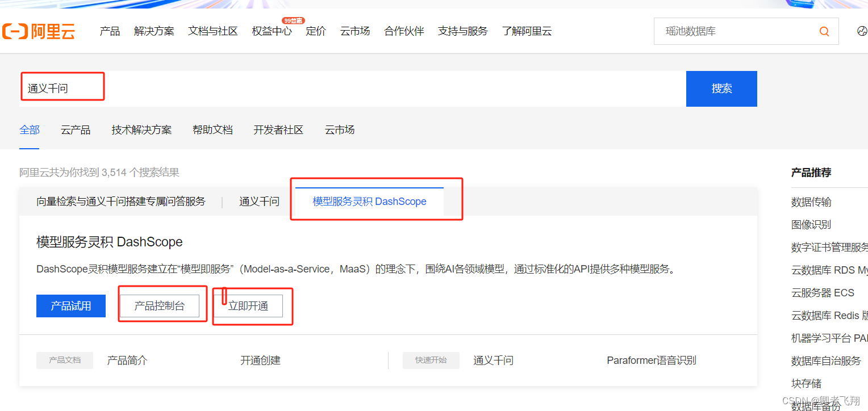
Task: Open 数据传输 in 产品推荐
Action: (811, 202)
